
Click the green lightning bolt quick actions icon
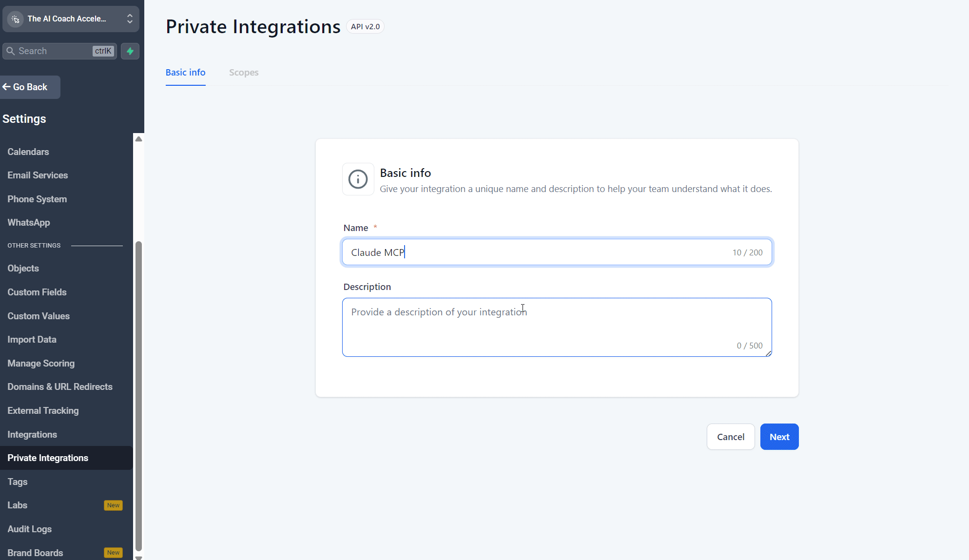130,51
